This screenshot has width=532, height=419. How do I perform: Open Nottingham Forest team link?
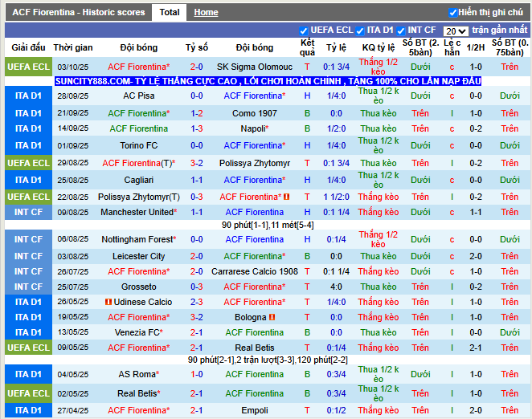(137, 239)
